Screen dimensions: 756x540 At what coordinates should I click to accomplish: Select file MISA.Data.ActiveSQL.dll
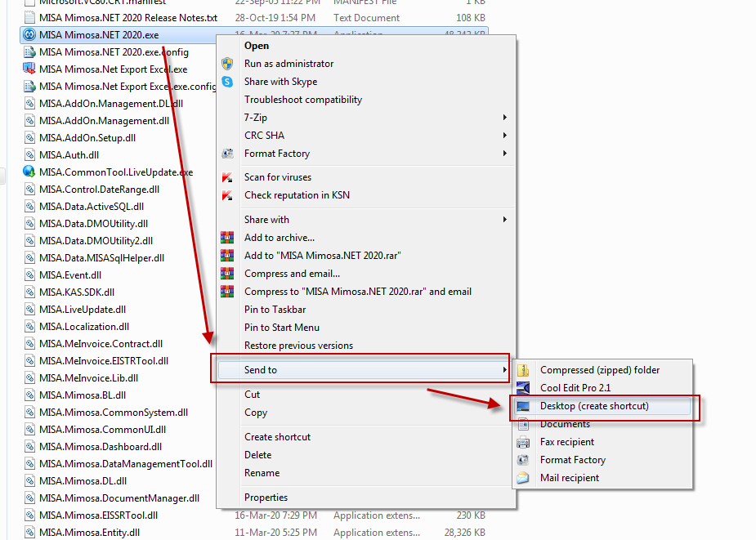pyautogui.click(x=92, y=207)
